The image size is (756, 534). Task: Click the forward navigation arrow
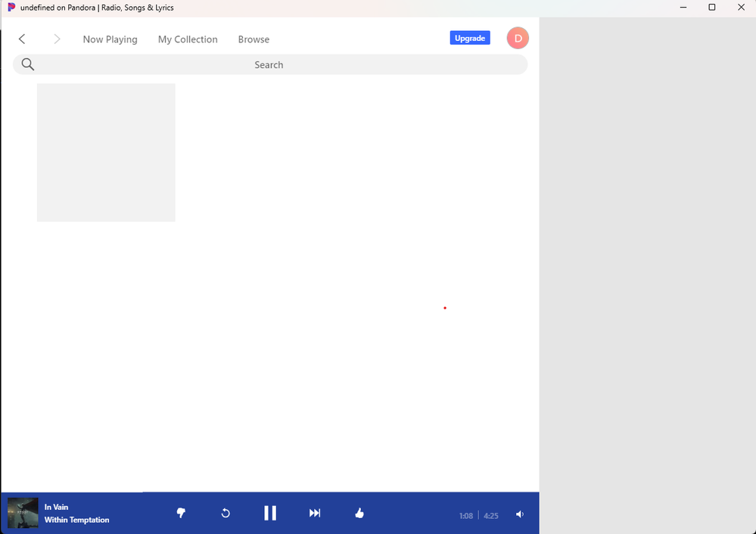tap(57, 39)
